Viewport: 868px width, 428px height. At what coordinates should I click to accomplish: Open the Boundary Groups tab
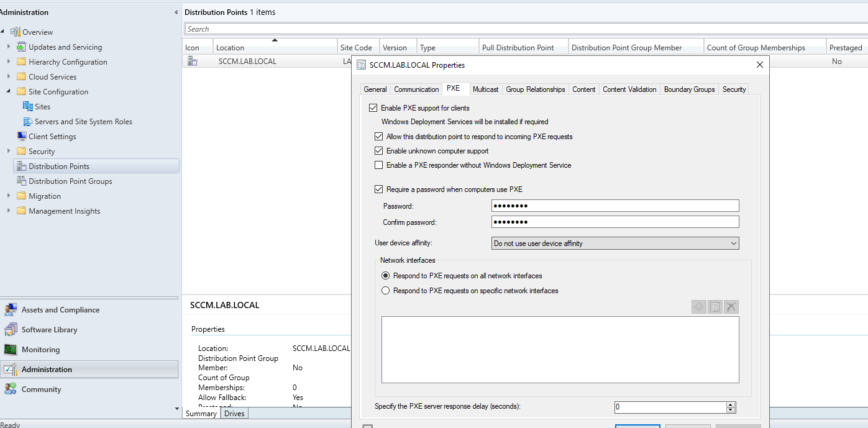pyautogui.click(x=689, y=89)
